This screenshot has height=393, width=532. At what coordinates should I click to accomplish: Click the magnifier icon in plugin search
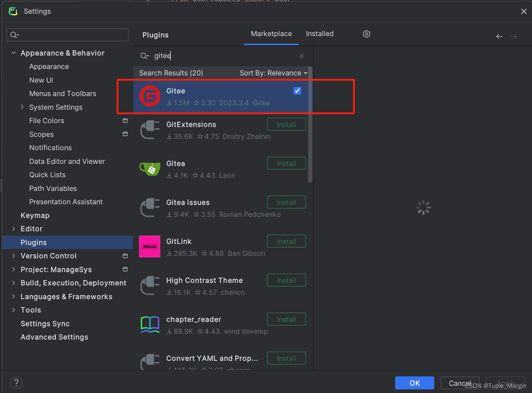[x=144, y=56]
